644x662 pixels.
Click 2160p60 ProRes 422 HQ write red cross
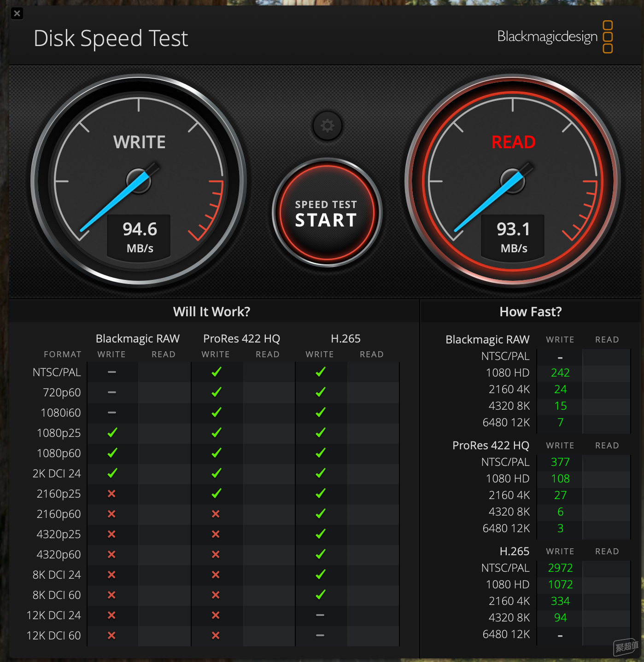(x=216, y=514)
